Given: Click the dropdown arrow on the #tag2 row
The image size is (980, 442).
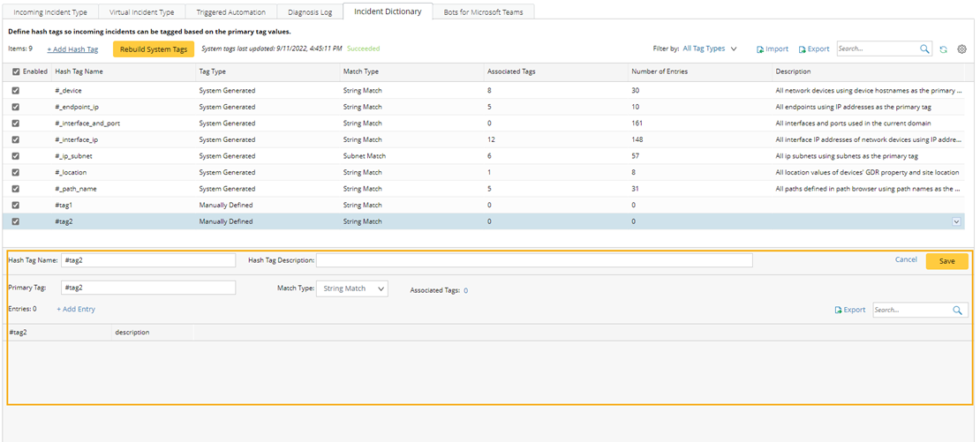Looking at the screenshot, I should click(956, 222).
